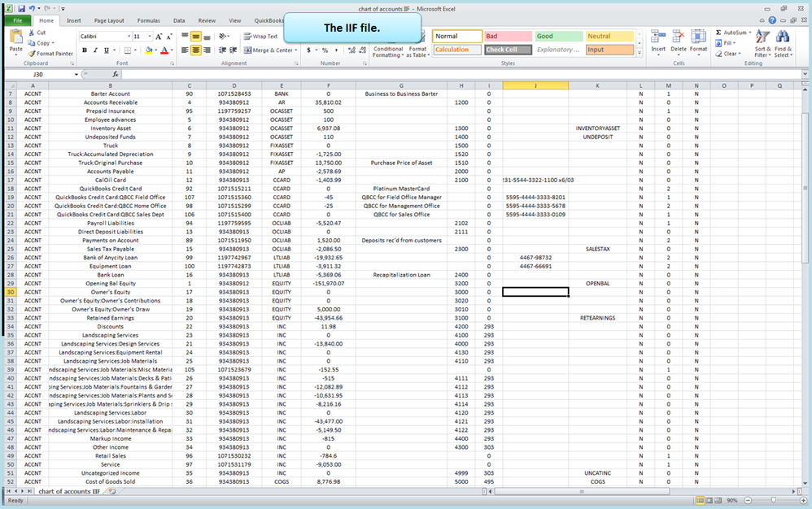The width and height of the screenshot is (812, 509).
Task: Switch to the Insert ribbon tab
Action: tap(73, 20)
